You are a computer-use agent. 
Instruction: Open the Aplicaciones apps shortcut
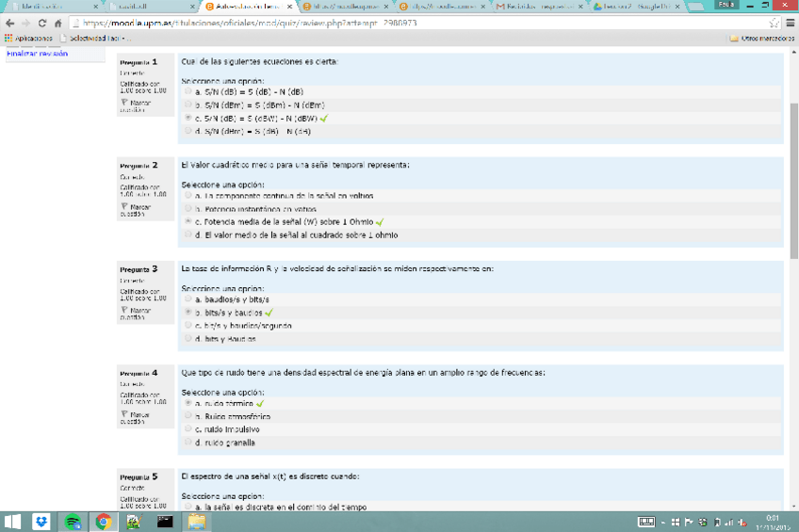(28, 39)
